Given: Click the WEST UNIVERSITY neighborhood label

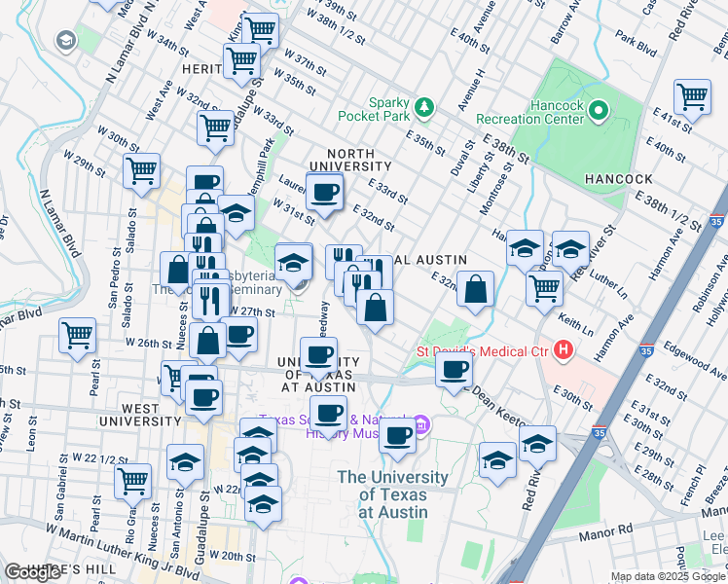Looking at the screenshot, I should coord(140,415).
